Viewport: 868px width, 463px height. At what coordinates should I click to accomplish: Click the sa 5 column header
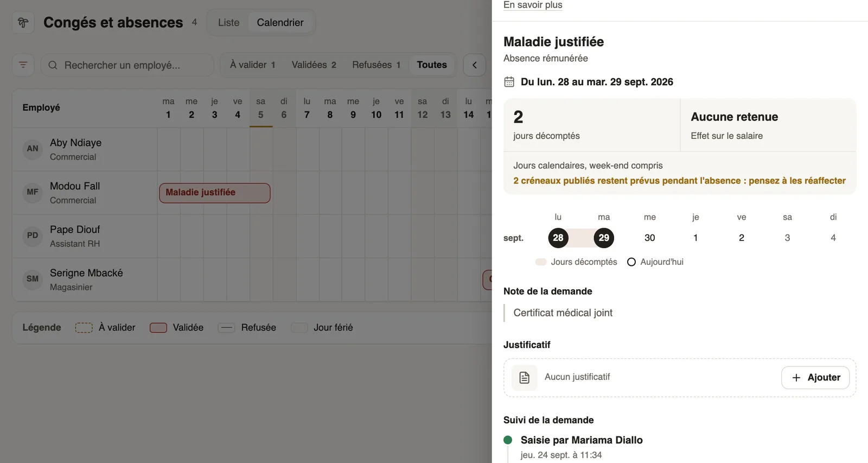(261, 108)
